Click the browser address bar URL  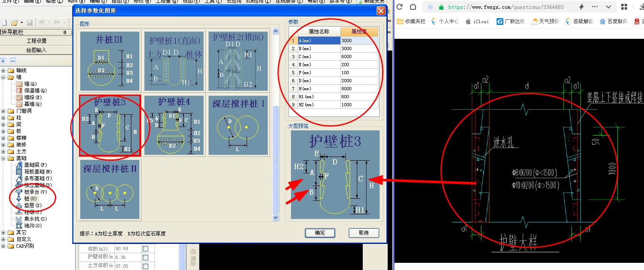pos(505,7)
